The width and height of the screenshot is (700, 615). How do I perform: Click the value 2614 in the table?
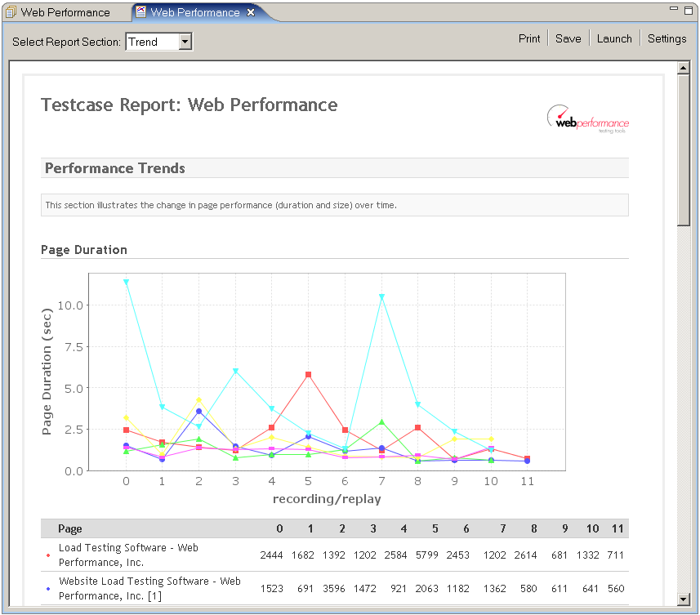point(525,555)
